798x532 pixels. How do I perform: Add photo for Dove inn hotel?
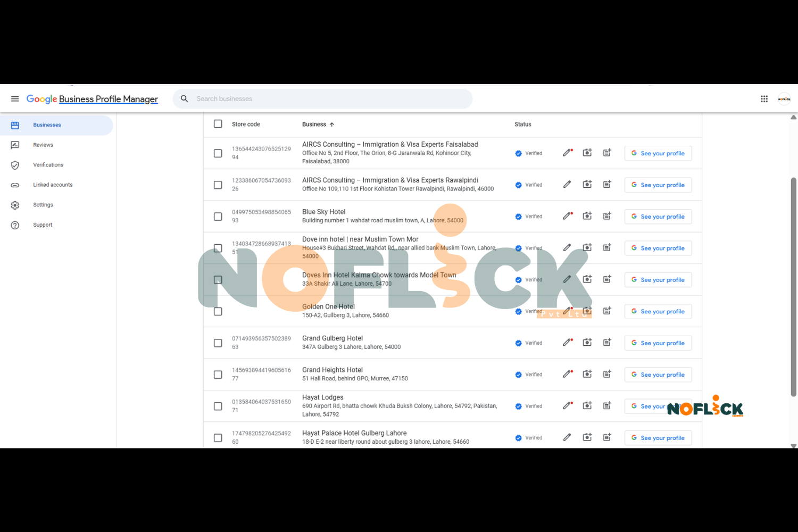587,248
